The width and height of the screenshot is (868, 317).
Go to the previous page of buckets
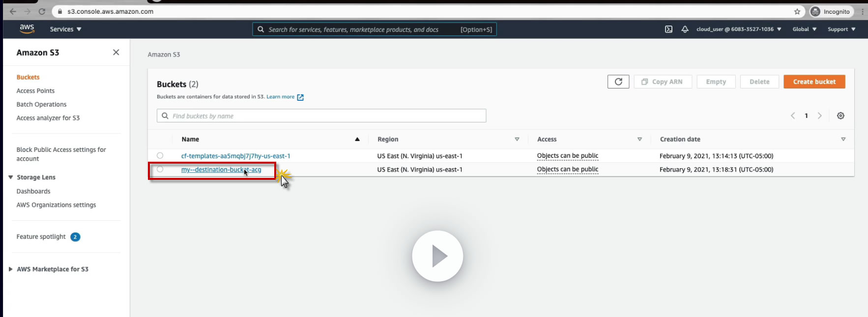click(x=793, y=115)
